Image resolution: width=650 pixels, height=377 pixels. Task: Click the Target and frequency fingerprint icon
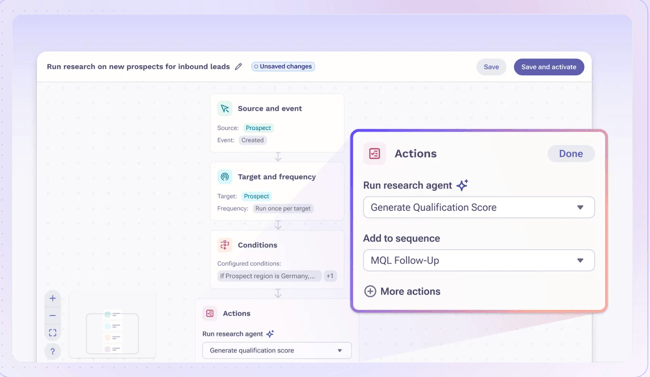point(225,177)
